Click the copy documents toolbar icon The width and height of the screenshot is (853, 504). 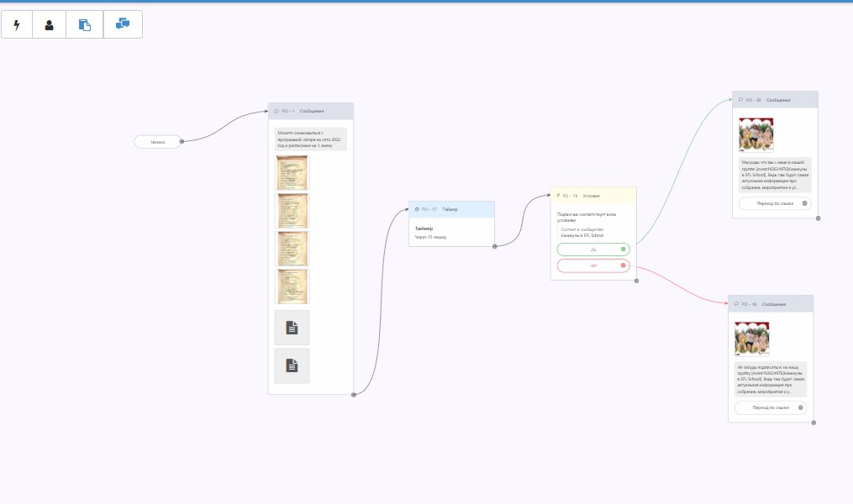point(84,25)
